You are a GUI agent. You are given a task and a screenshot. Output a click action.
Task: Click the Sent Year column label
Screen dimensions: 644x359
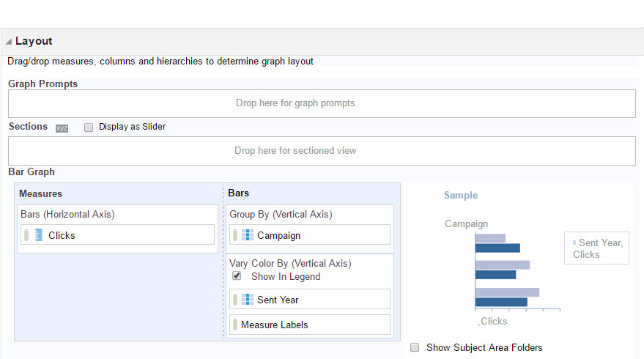(x=278, y=300)
